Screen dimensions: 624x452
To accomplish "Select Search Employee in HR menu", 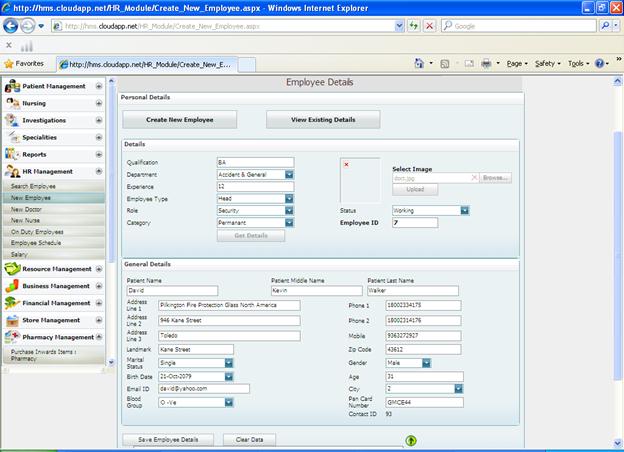I will (x=33, y=187).
